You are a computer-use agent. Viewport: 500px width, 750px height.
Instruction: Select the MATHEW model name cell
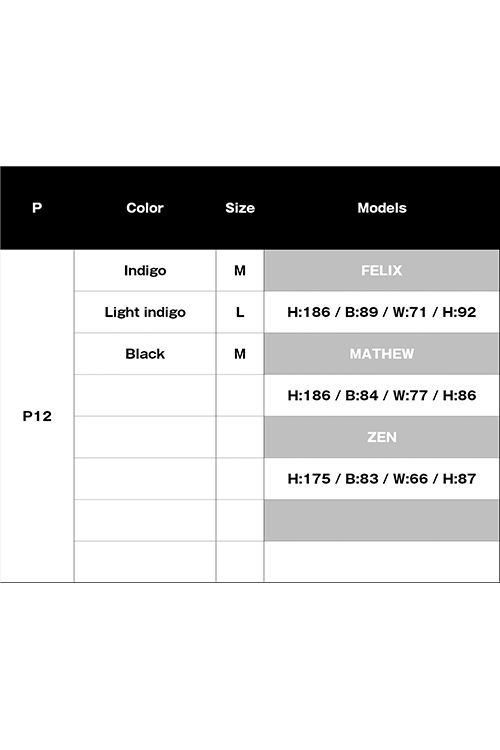click(x=381, y=354)
